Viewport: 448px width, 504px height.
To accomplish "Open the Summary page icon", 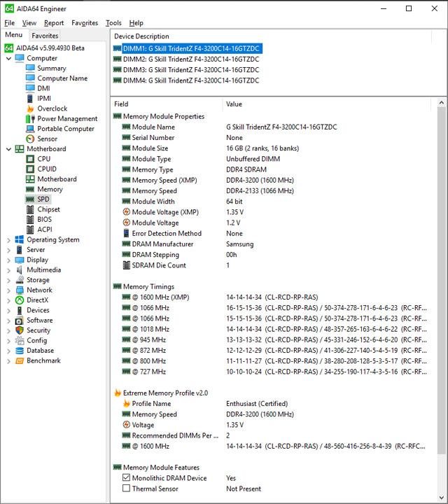I will click(x=30, y=68).
